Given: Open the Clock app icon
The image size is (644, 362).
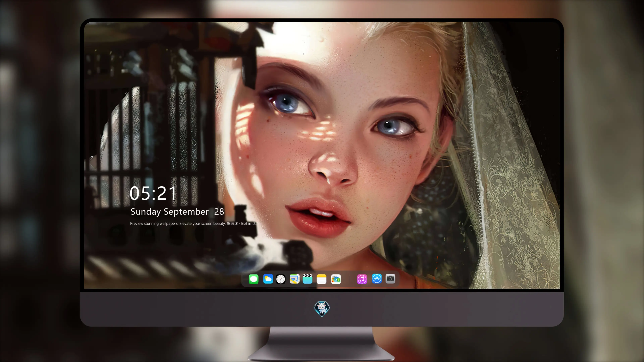Looking at the screenshot, I should click(x=281, y=279).
